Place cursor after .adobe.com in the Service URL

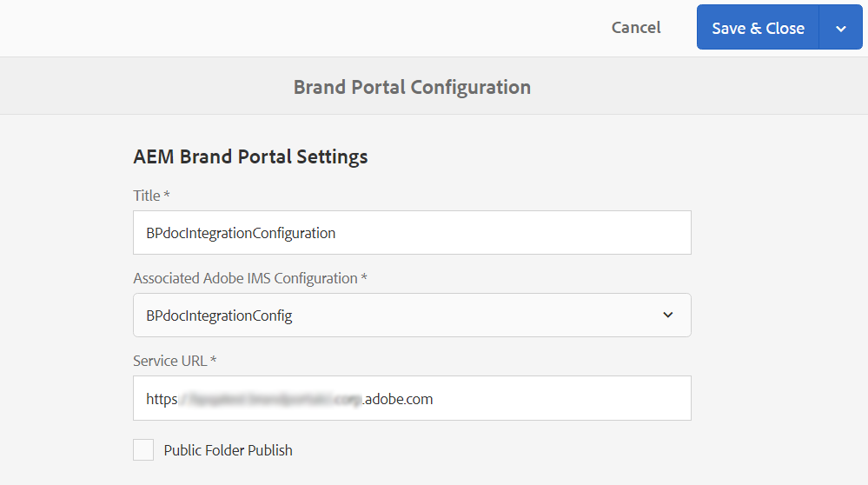(x=434, y=399)
